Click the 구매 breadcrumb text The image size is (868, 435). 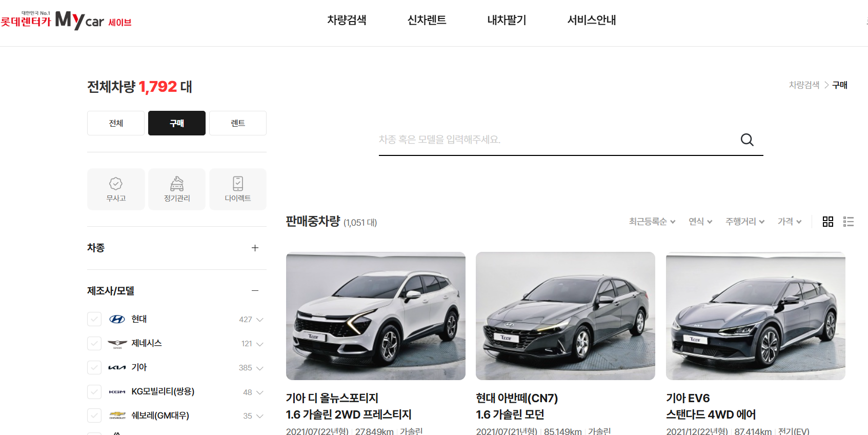click(x=840, y=85)
